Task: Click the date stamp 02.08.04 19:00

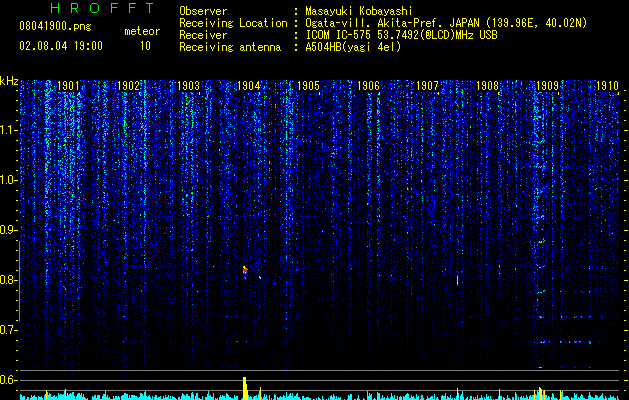Action: click(61, 46)
